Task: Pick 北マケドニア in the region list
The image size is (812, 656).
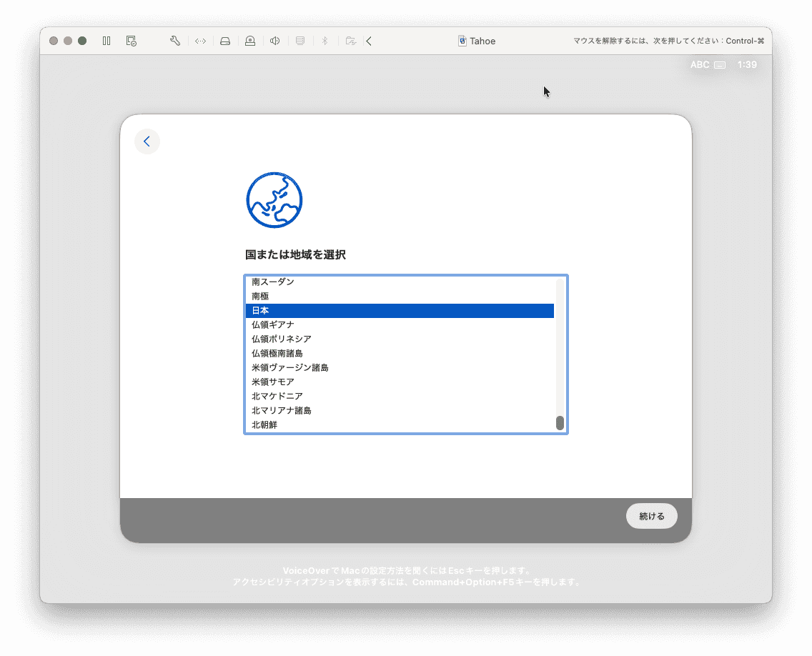Action: [399, 397]
